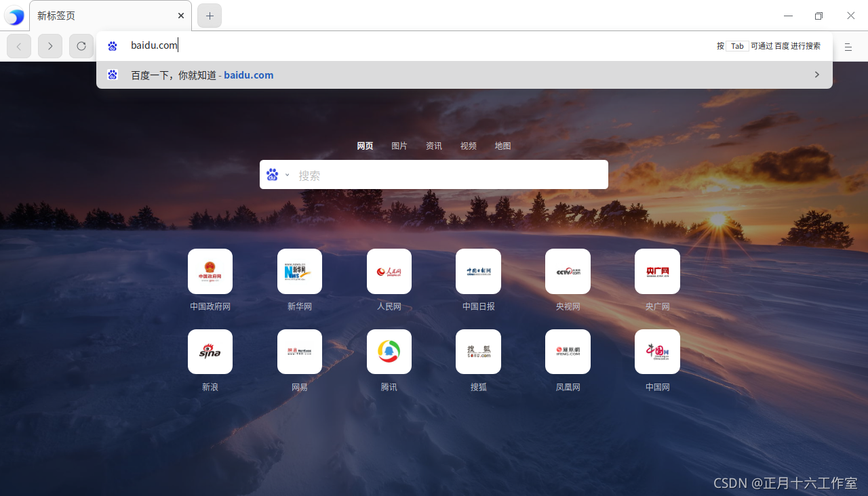The width and height of the screenshot is (868, 496).
Task: Open the 中国网 shortcut tile
Action: (657, 352)
